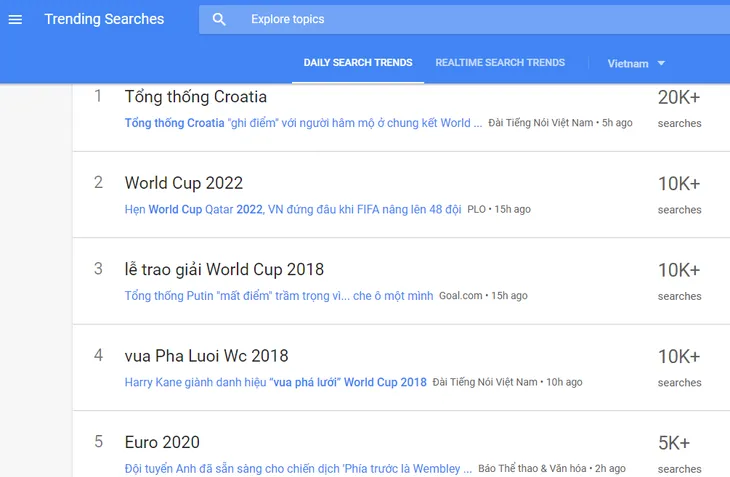This screenshot has height=477, width=730.
Task: Click the search magnifier icon
Action: pos(219,20)
